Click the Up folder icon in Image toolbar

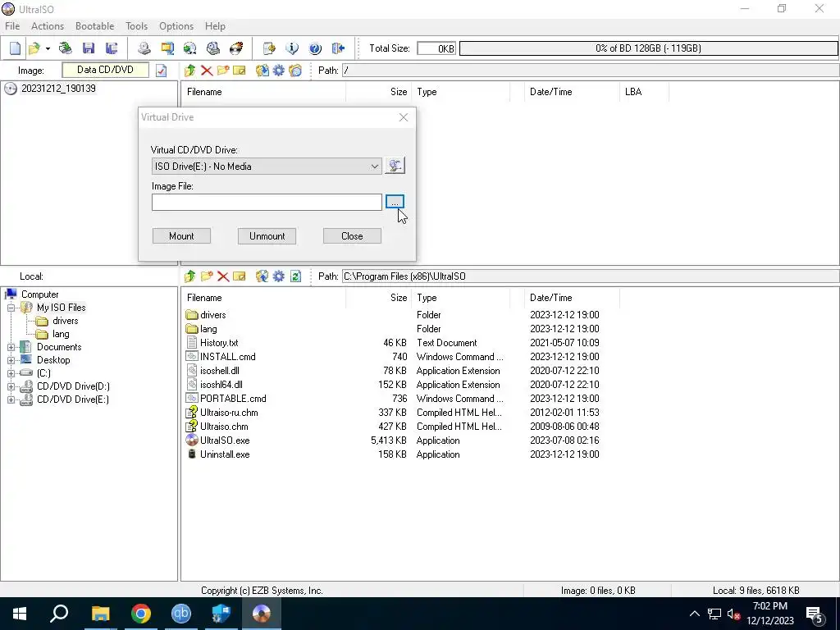click(189, 71)
